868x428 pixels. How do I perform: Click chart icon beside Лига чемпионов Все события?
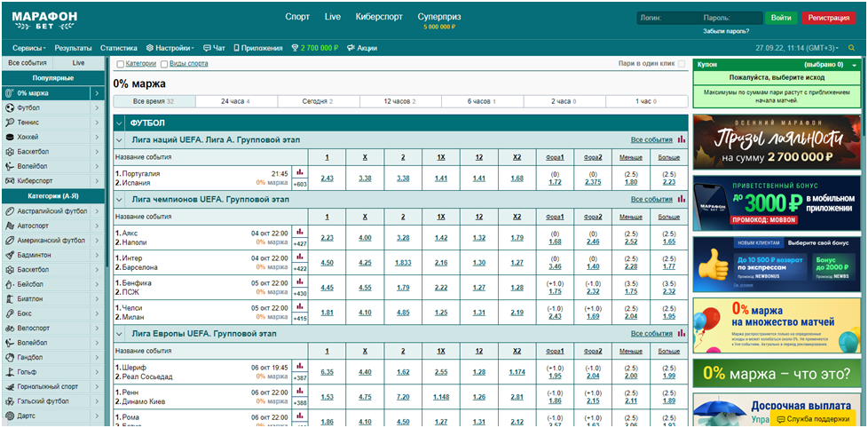(682, 200)
